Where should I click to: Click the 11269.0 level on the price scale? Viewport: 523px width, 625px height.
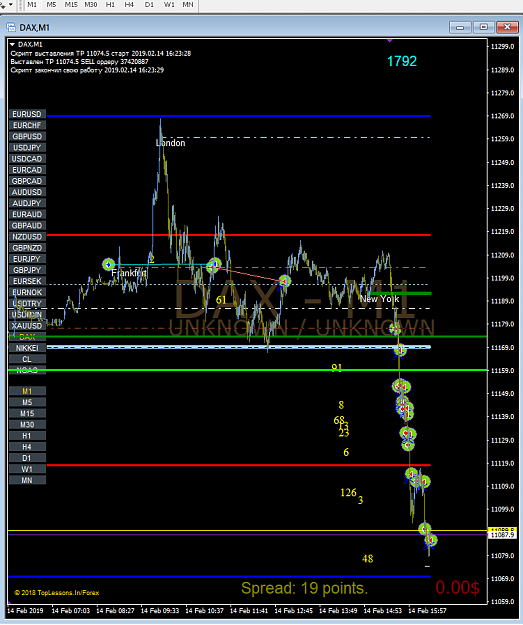pyautogui.click(x=502, y=116)
